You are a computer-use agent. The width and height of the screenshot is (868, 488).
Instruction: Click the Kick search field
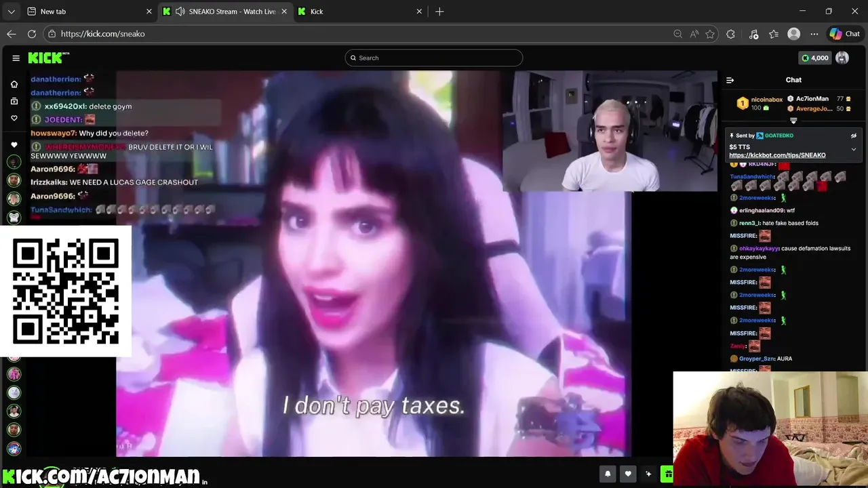[x=433, y=58]
